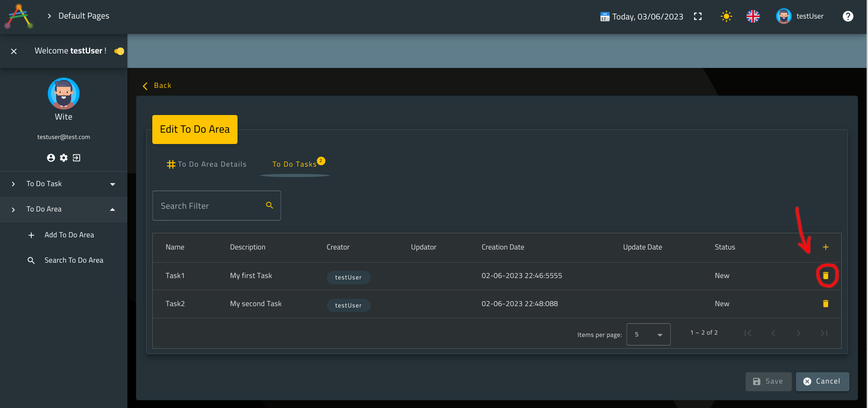Switch theme using the sun icon
868x408 pixels.
[726, 16]
